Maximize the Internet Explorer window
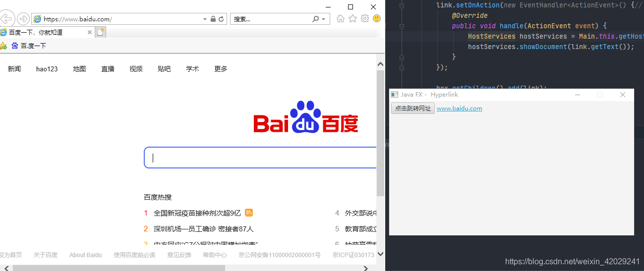Screen dimensions: 644x271 pos(351,7)
